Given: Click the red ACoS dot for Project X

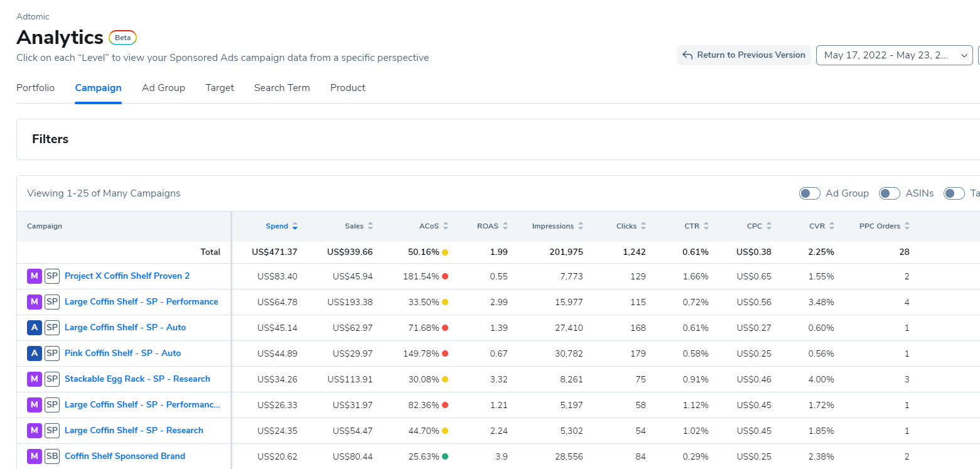Looking at the screenshot, I should click(x=445, y=276).
